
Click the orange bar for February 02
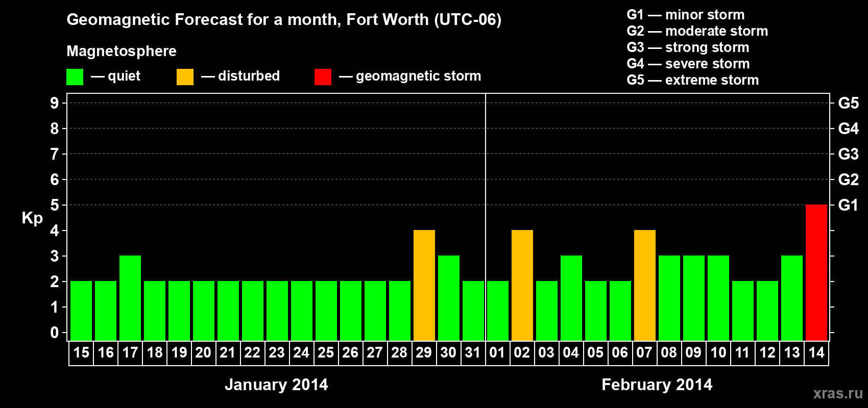coord(522,285)
